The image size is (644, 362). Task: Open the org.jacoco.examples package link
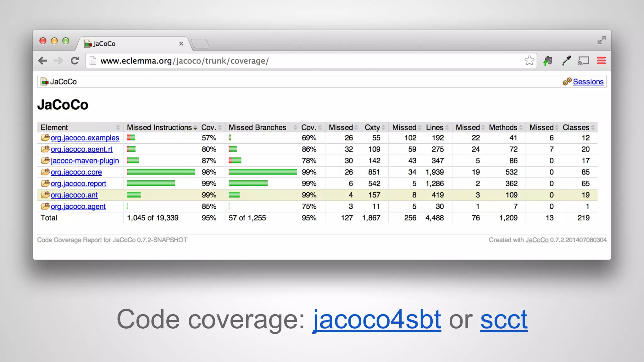[x=85, y=138]
